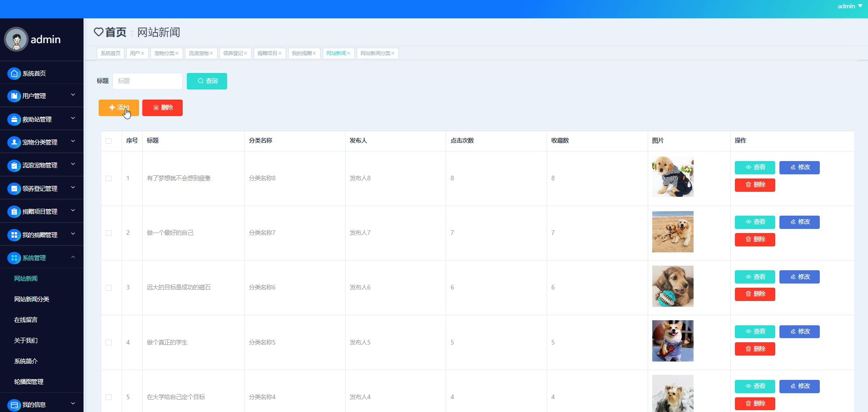Click 修改 for the 发布人4 row
868x412 pixels.
tap(800, 386)
